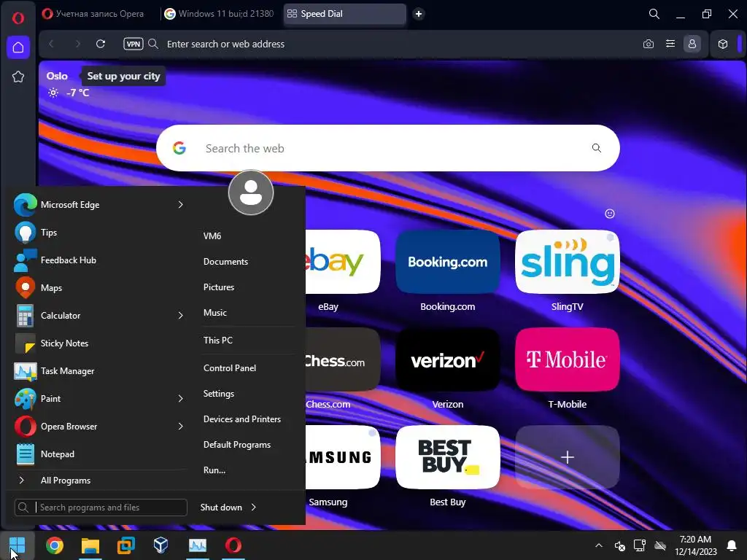The image size is (747, 560).
Task: Click Search programs and files box
Action: [x=101, y=507]
